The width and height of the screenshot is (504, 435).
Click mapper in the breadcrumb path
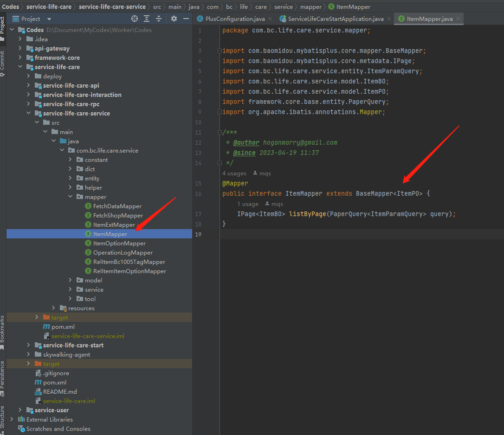(x=311, y=7)
